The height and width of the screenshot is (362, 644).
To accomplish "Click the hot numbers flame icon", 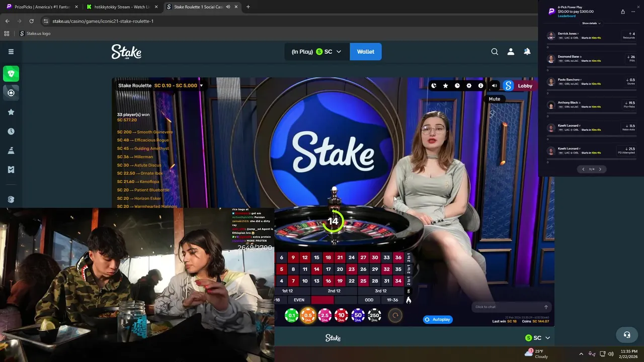I will point(409,300).
